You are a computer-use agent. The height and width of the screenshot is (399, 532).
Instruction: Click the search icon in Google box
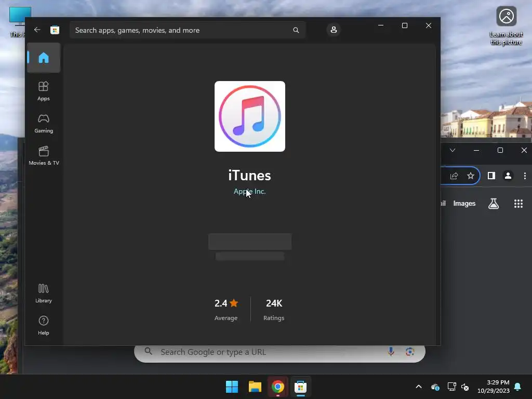point(148,351)
